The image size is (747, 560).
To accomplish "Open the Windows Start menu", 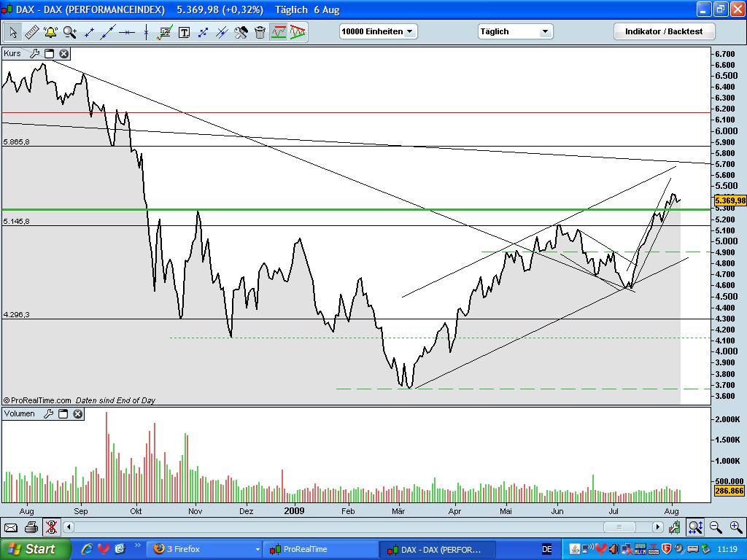I will pyautogui.click(x=35, y=549).
